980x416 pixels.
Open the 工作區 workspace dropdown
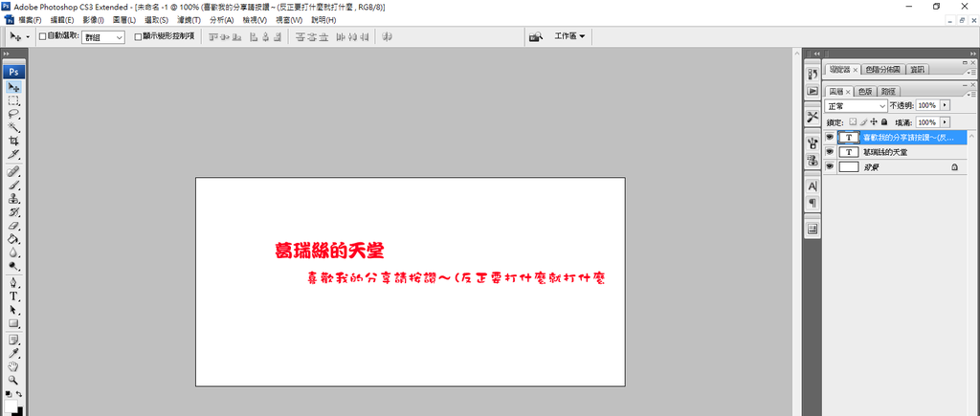pos(569,37)
